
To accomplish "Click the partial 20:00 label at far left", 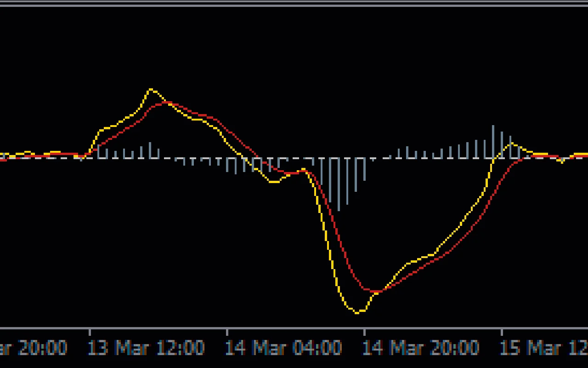I will 34,348.
